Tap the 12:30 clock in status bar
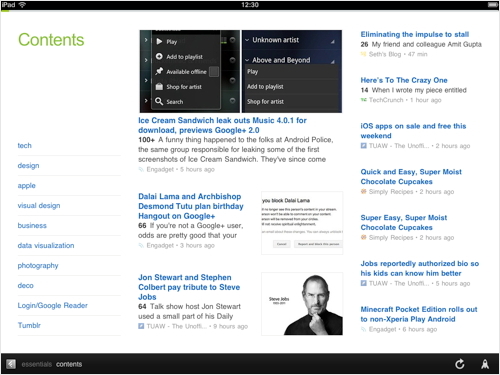This screenshot has height=375, width=500. tap(250, 5)
